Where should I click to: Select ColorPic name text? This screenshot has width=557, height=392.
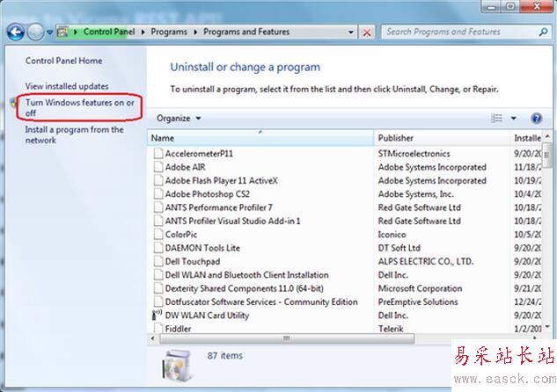tap(181, 235)
